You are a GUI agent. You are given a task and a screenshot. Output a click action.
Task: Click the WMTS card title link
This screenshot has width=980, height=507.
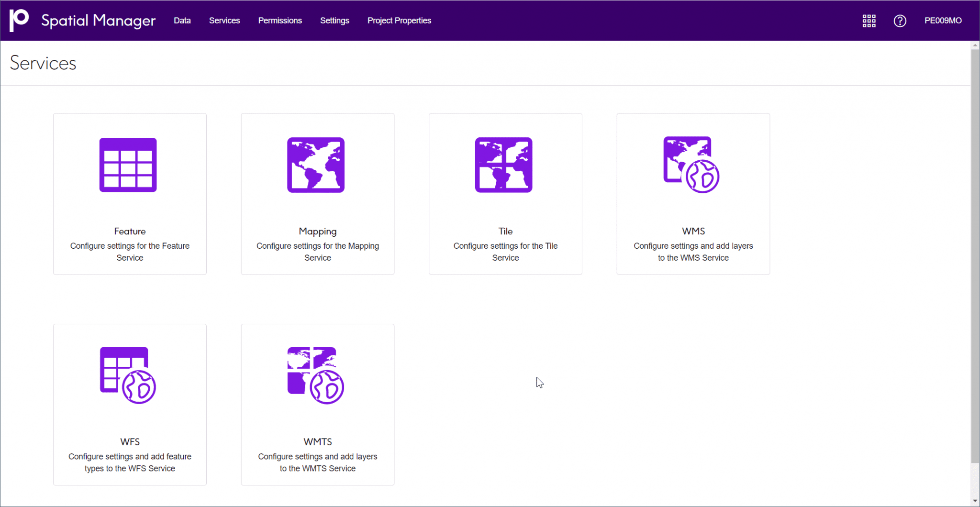coord(318,442)
